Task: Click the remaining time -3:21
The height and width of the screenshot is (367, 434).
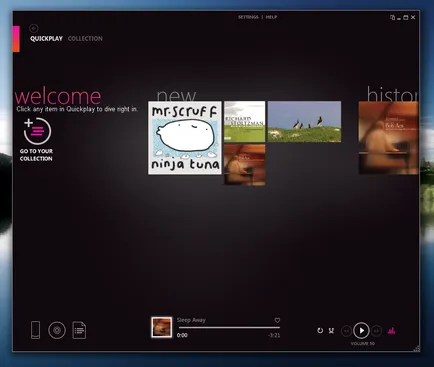Action: [x=274, y=335]
